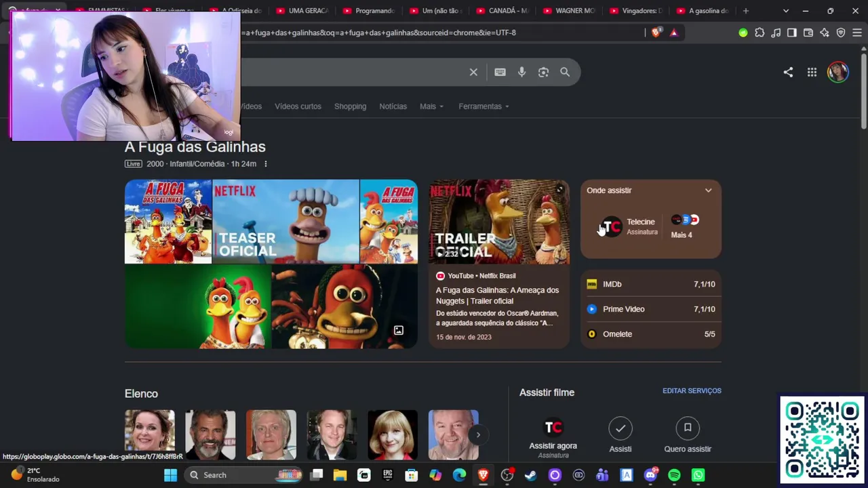Open File Explorer from the taskbar
868x488 pixels.
(x=340, y=475)
